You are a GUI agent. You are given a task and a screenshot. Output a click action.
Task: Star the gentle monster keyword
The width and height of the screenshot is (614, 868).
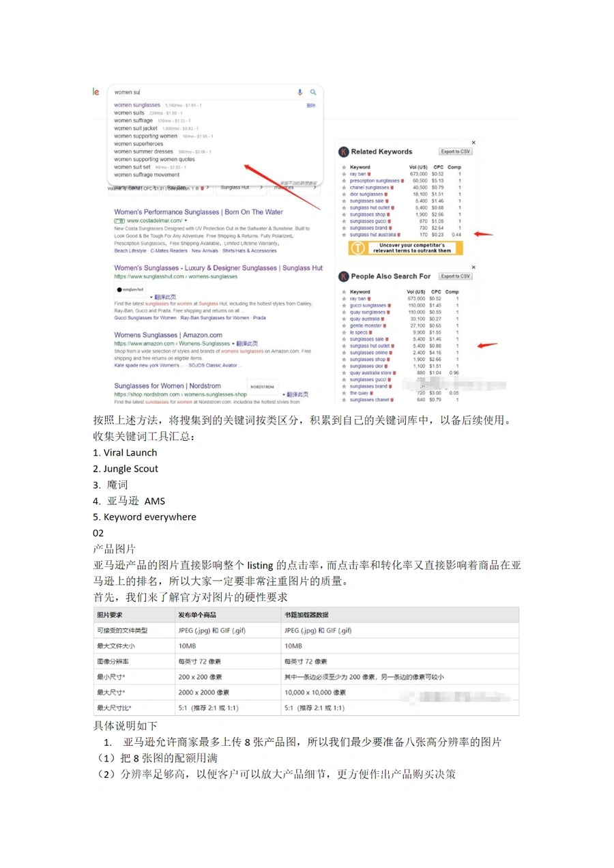[x=345, y=325]
